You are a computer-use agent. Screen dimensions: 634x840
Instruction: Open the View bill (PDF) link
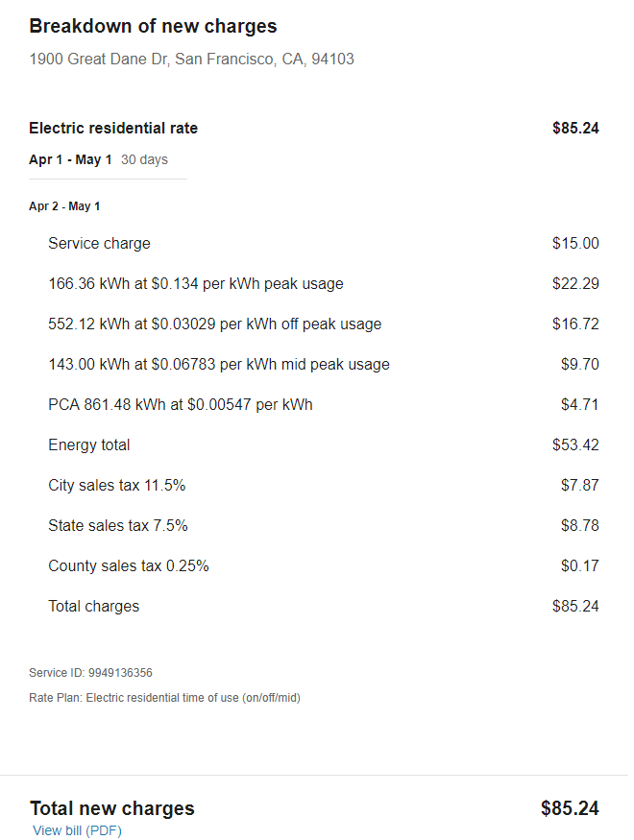click(x=77, y=829)
